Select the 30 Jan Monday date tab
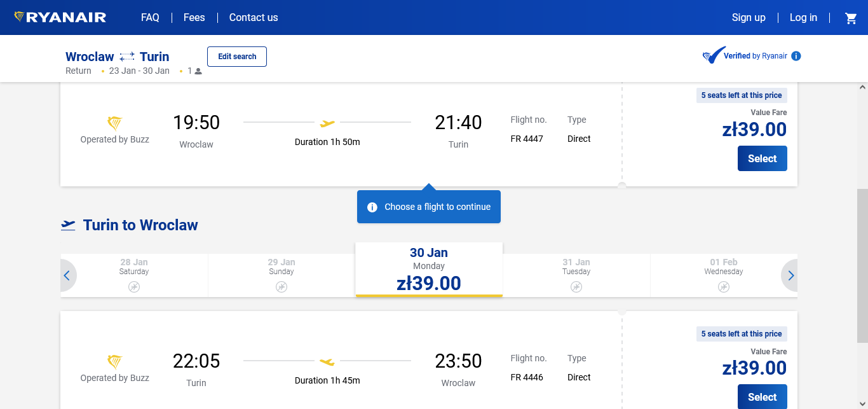868x409 pixels. 429,270
